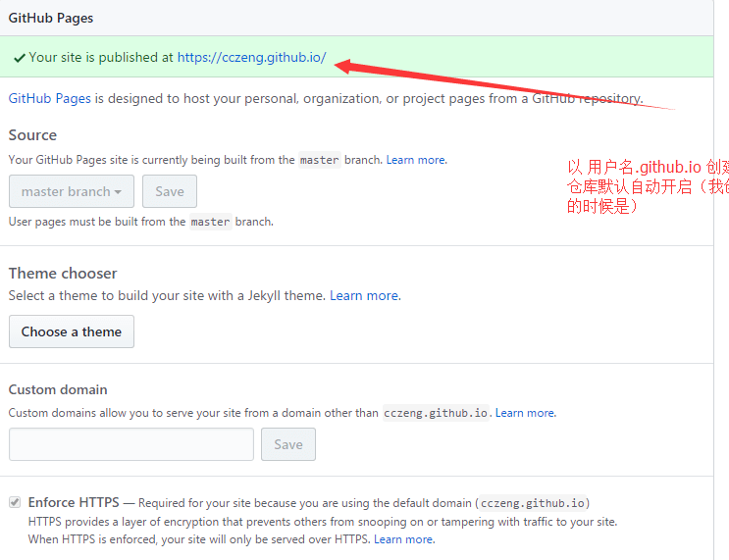Click cczeng.github.io code text in Custom domain description
Image resolution: width=729 pixels, height=560 pixels.
point(435,413)
